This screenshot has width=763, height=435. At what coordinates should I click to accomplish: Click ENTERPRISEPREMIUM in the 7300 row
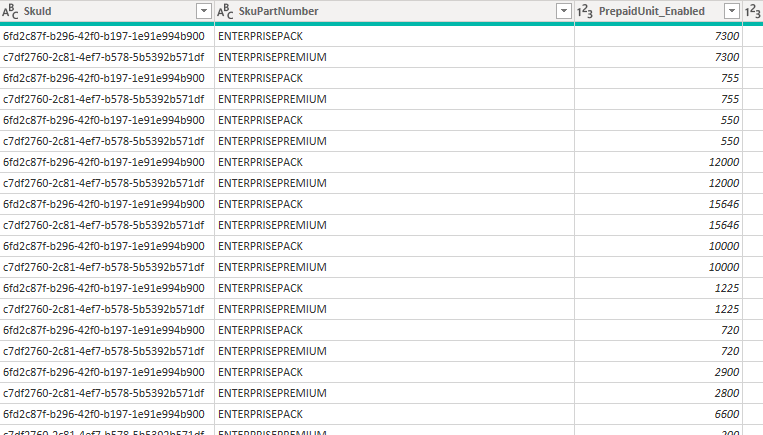(x=272, y=57)
